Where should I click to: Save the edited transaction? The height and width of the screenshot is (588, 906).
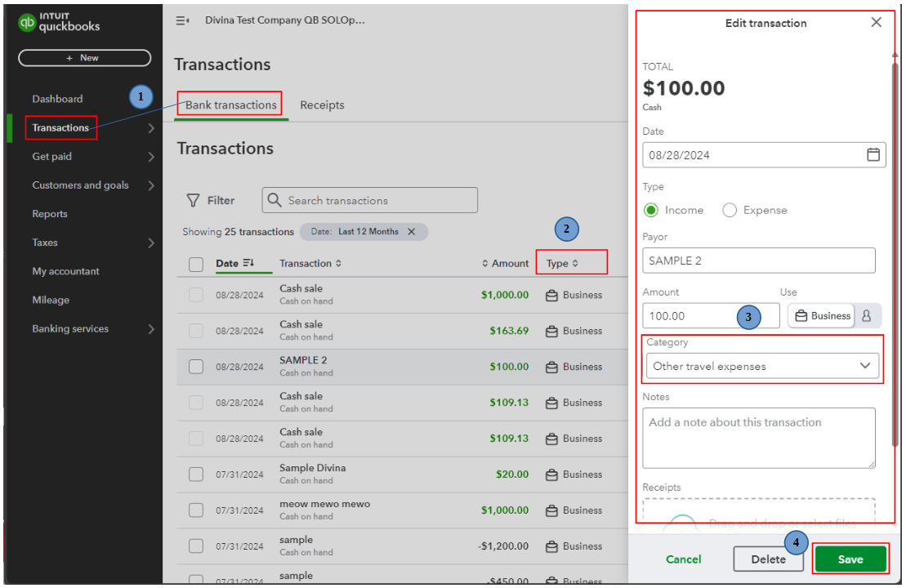pos(850,559)
